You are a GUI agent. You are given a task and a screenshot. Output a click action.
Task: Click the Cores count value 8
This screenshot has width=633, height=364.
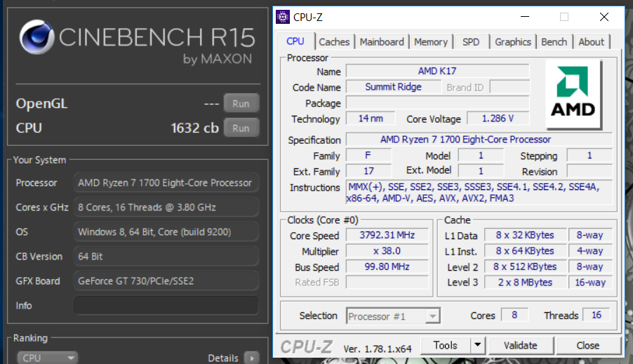[514, 315]
